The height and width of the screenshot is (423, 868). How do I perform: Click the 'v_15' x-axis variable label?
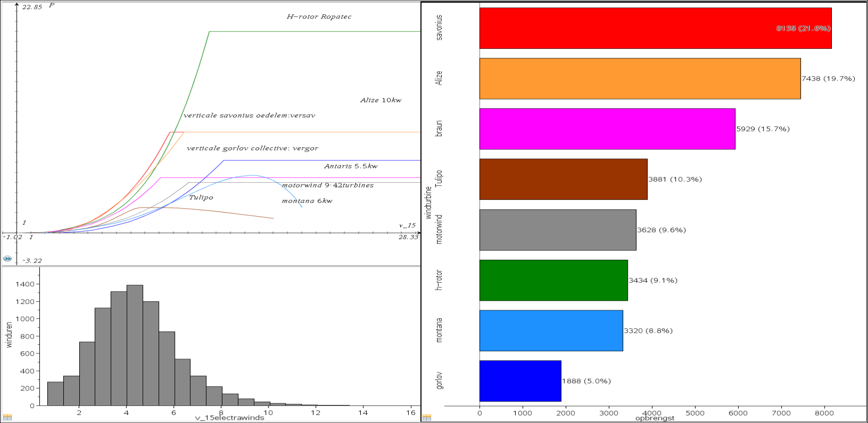(x=407, y=226)
